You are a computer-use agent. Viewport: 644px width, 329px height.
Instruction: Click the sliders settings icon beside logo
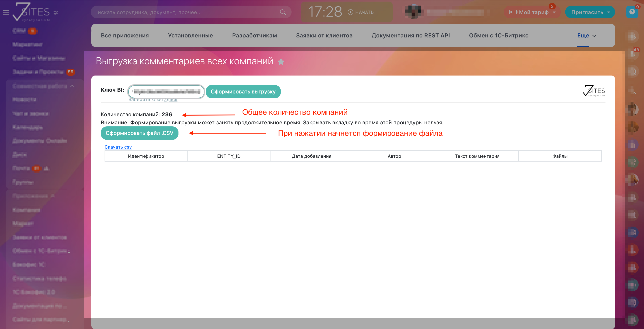point(56,13)
